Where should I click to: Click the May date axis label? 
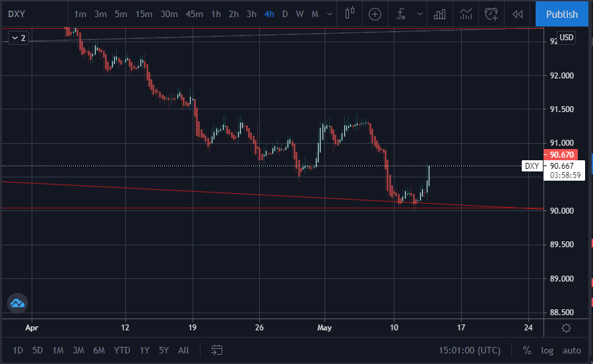(x=325, y=327)
